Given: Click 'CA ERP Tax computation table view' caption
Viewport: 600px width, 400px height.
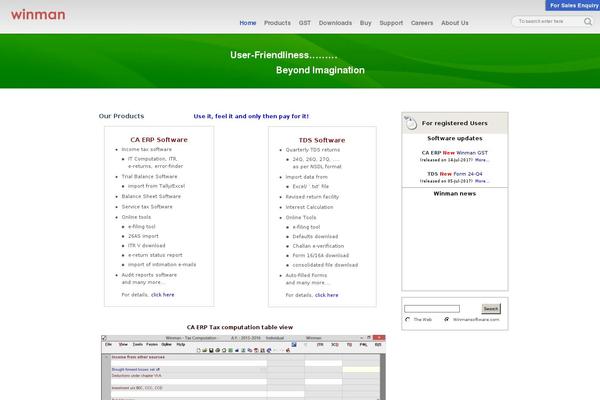Looking at the screenshot, I should click(240, 327).
